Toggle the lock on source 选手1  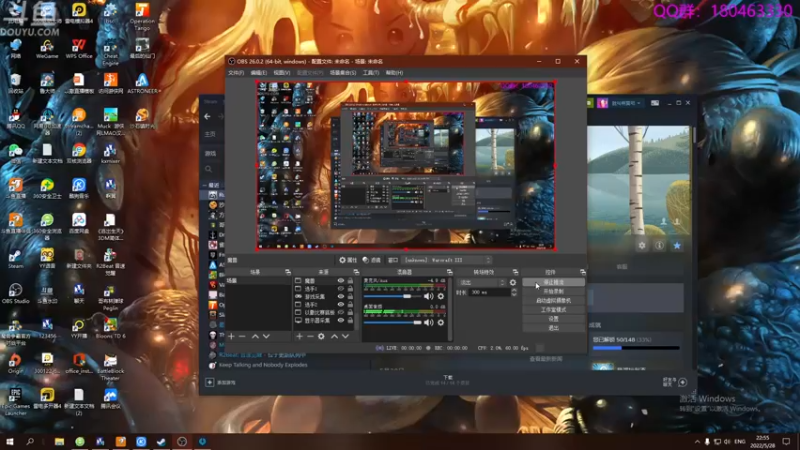point(350,289)
